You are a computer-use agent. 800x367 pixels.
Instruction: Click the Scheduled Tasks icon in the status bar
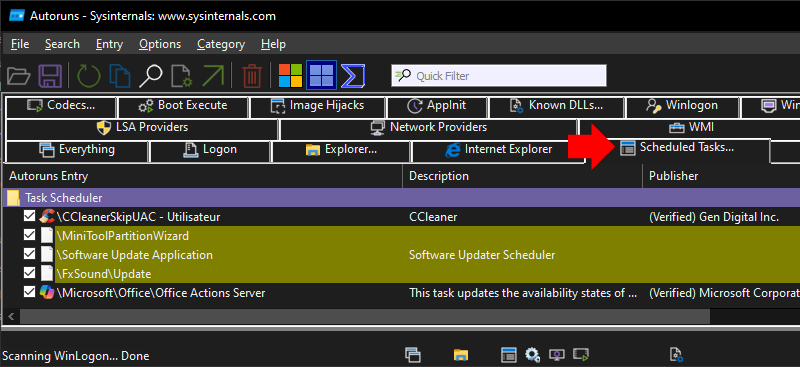pos(508,354)
